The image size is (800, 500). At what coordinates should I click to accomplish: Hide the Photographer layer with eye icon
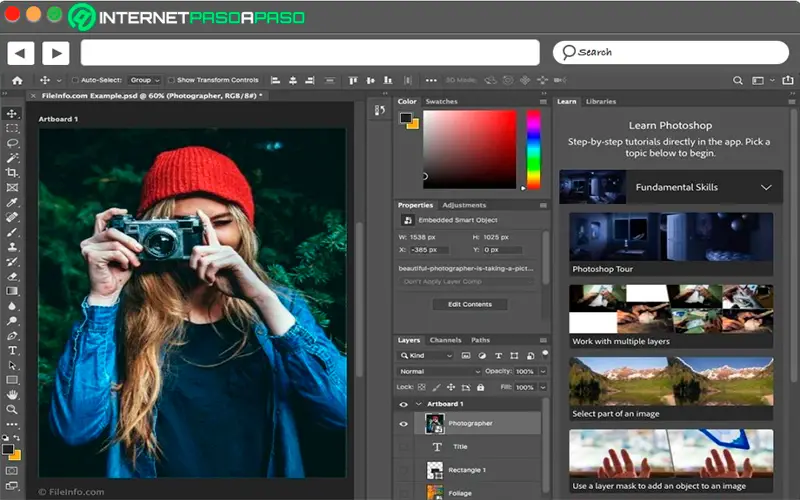[x=404, y=424]
